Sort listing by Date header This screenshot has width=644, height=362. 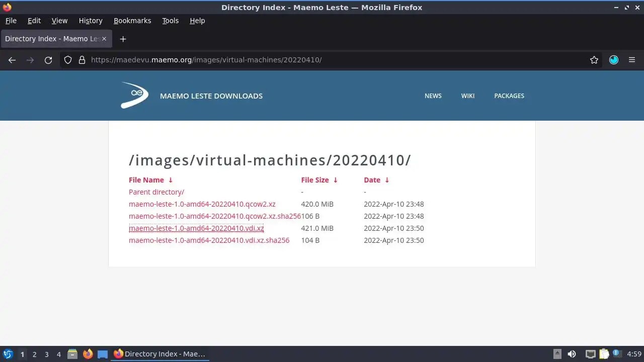pos(372,180)
